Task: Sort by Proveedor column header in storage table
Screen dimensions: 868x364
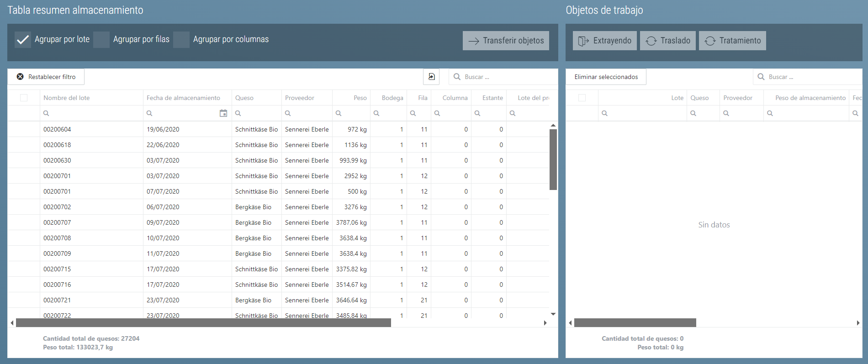Action: pyautogui.click(x=300, y=98)
